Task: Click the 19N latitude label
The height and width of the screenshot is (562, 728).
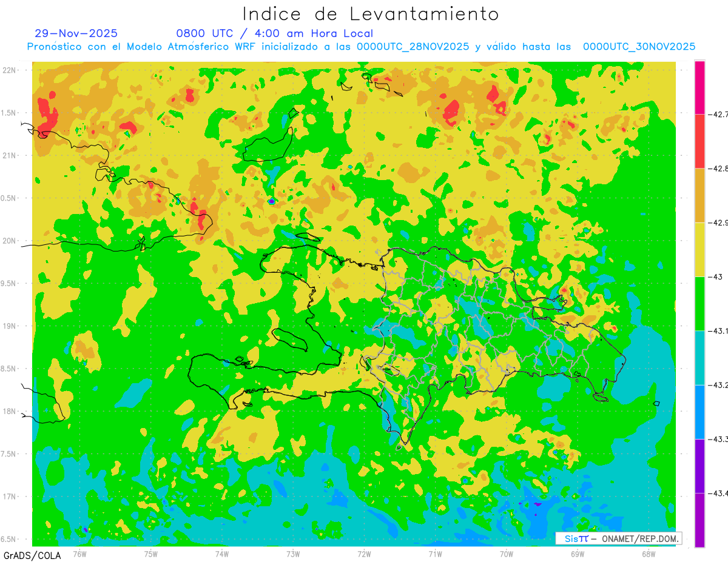Action: (10, 326)
